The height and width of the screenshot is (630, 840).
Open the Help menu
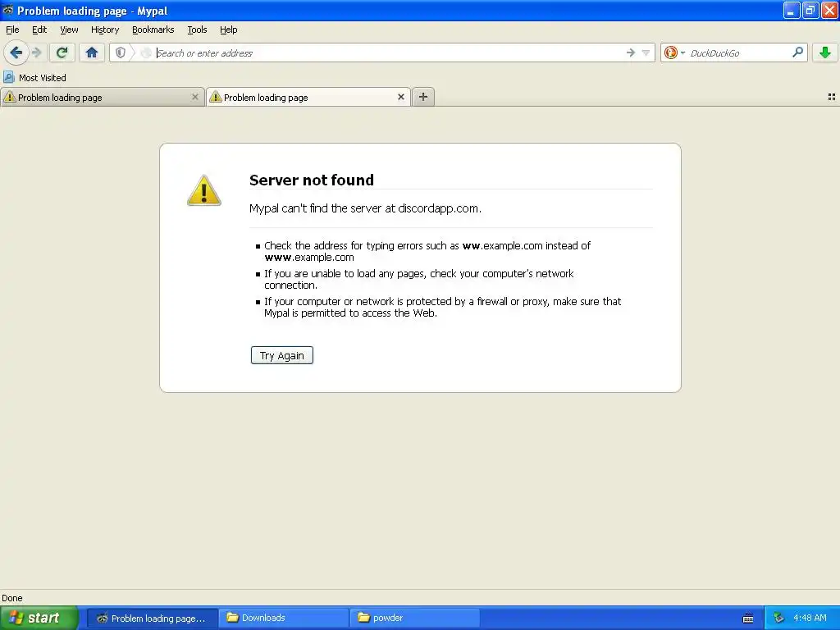[x=229, y=30]
